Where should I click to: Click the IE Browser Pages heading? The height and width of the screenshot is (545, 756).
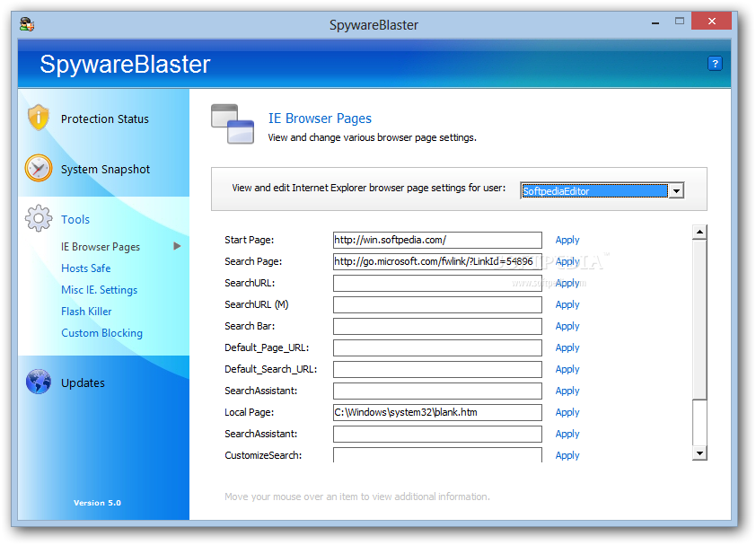pos(320,119)
